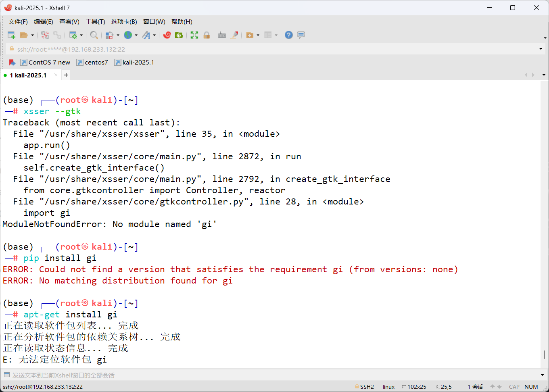
Task: Click the Font toolbar icon
Action: tap(146, 35)
